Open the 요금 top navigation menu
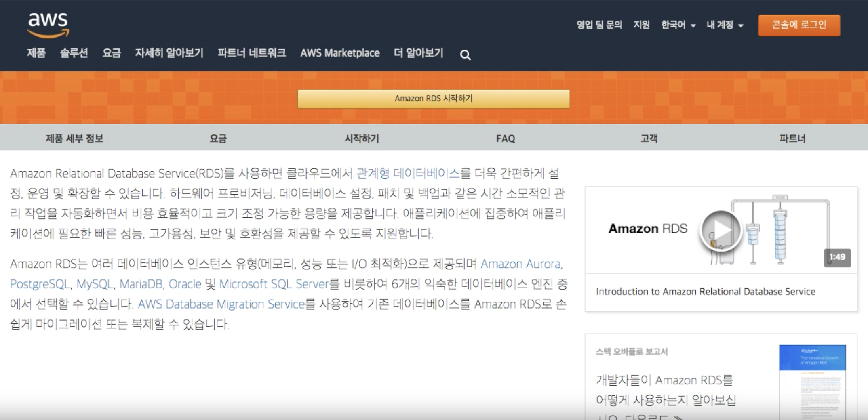Screen dimensions: 868x420 tap(112, 53)
